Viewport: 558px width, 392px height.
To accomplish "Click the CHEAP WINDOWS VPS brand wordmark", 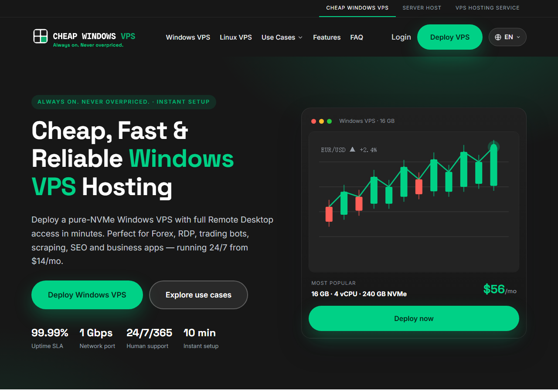I will pyautogui.click(x=94, y=36).
